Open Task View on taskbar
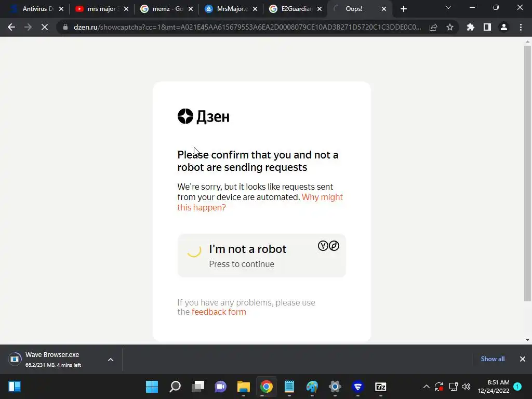Screen dimensions: 532x399 [x=198, y=387]
